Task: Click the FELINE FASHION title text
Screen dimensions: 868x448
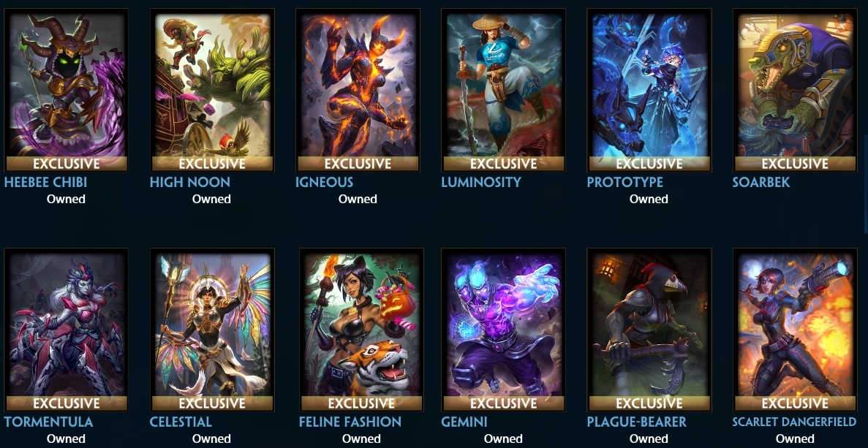Action: click(x=350, y=422)
